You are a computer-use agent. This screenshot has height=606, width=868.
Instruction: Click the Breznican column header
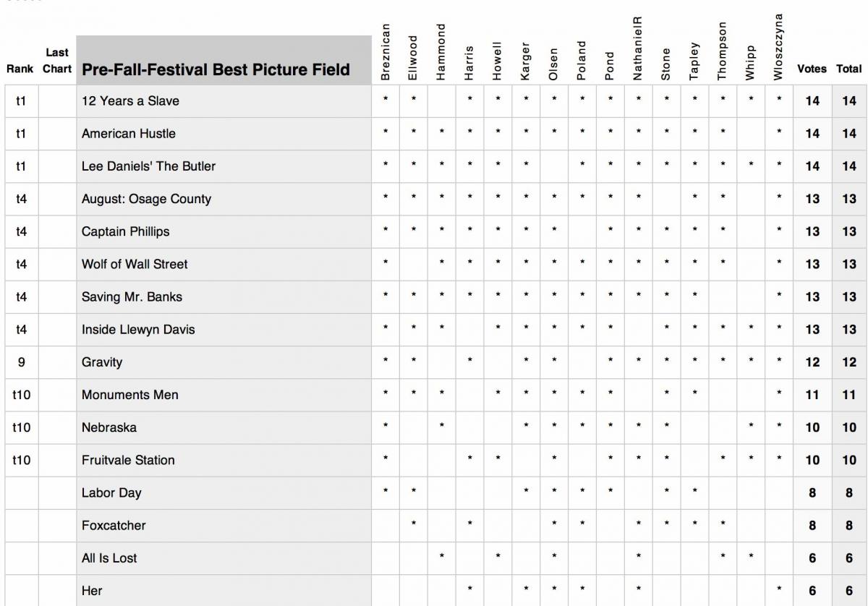tap(386, 52)
